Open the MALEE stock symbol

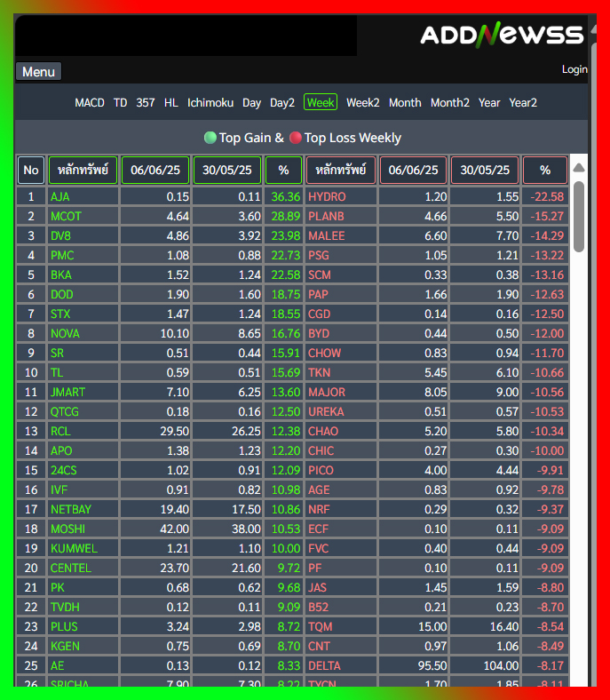(327, 235)
